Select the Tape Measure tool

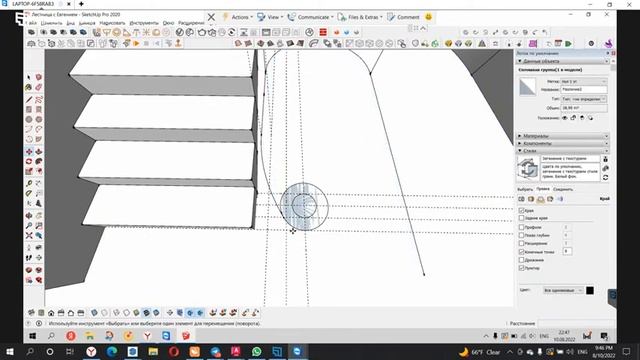click(x=29, y=184)
